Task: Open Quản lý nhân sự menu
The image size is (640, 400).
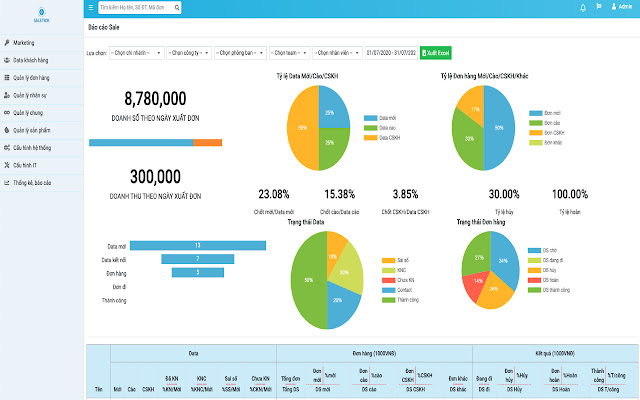Action: pos(42,96)
